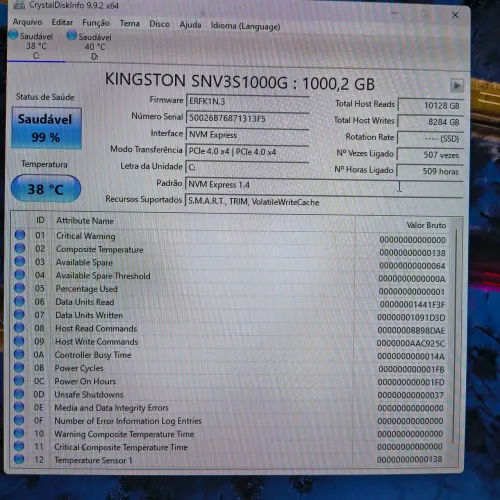The width and height of the screenshot is (500, 500).
Task: Click the Attribute Name column header
Action: pyautogui.click(x=85, y=221)
